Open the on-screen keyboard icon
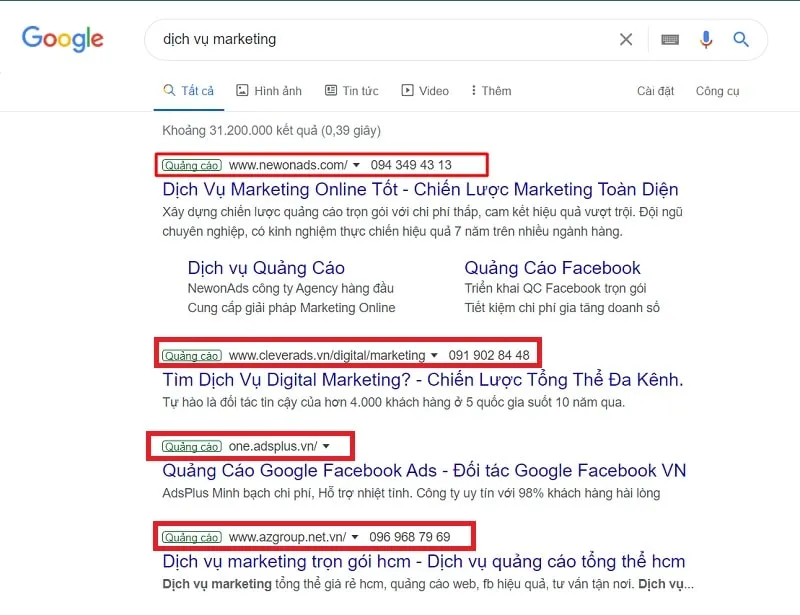This screenshot has width=800, height=615. 670,39
